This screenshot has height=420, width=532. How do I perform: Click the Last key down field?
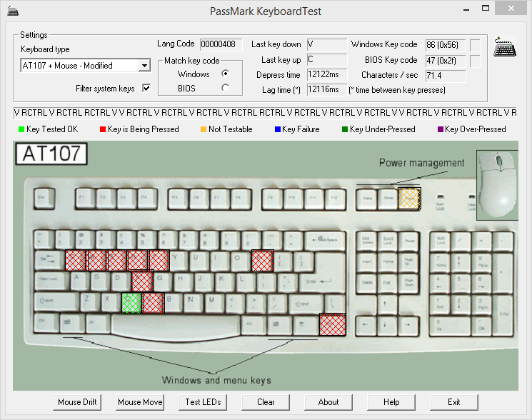click(327, 44)
